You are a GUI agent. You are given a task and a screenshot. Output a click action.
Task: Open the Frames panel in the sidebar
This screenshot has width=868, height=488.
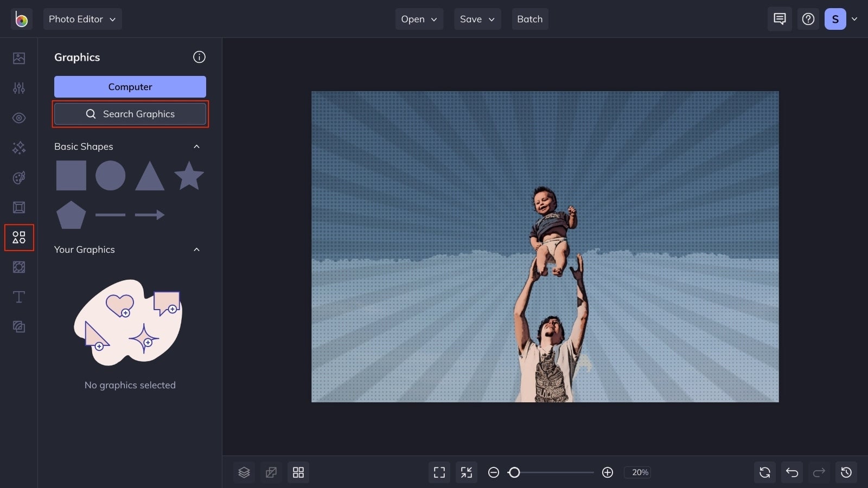click(18, 207)
